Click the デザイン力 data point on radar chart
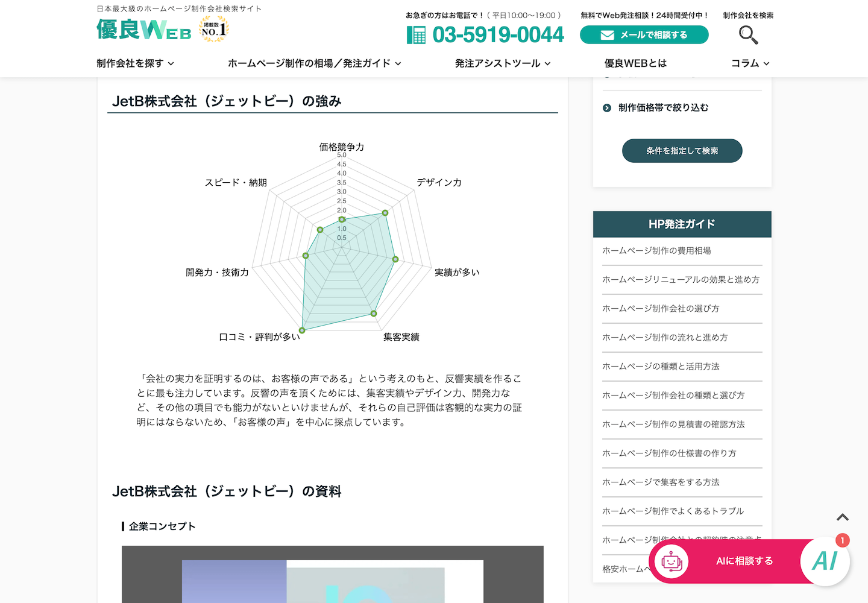868x603 pixels. click(385, 213)
